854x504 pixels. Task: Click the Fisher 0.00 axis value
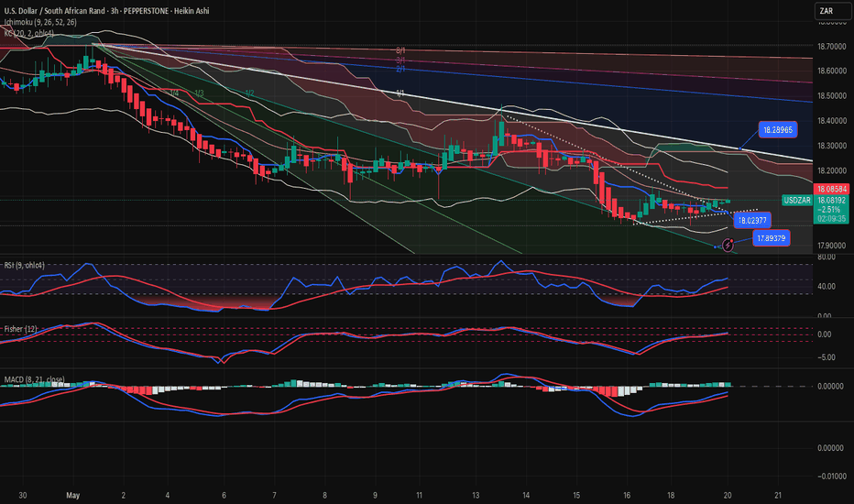(x=825, y=334)
